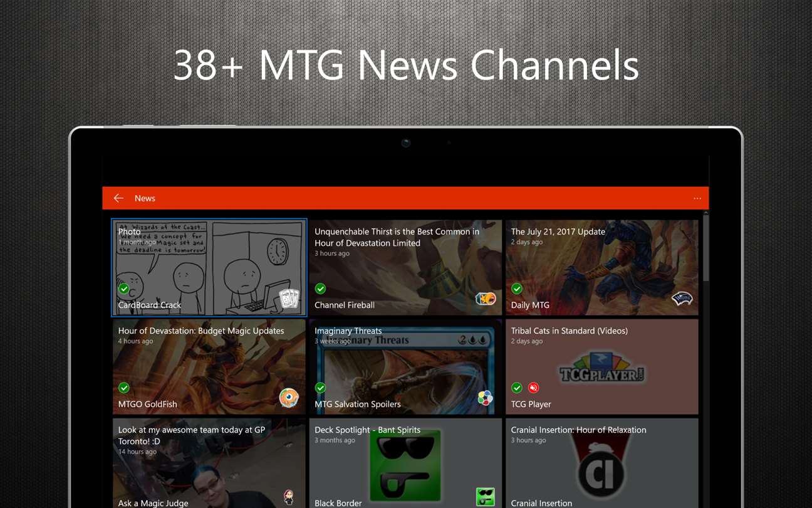Image resolution: width=812 pixels, height=508 pixels.
Task: Click the "Channel Fireball" channel name
Action: [x=345, y=305]
